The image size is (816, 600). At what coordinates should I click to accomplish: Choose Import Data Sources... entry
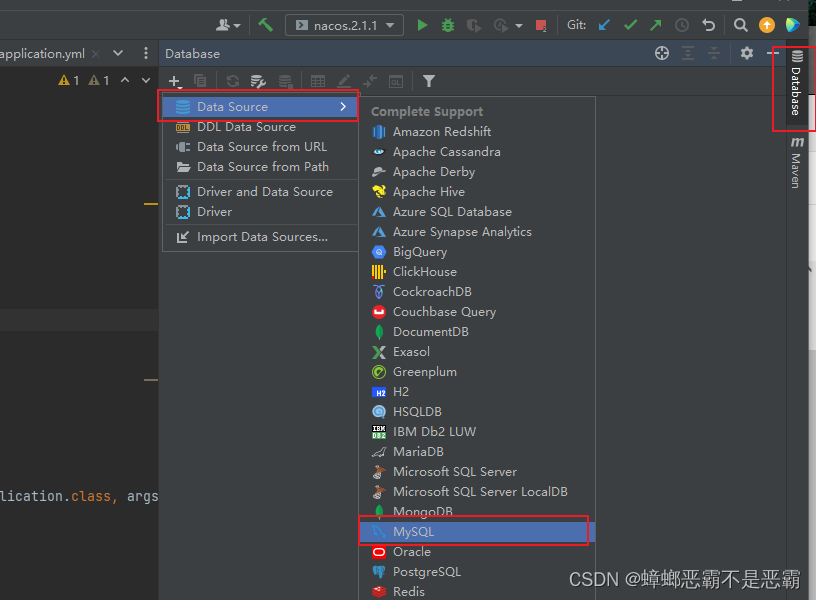pos(260,237)
